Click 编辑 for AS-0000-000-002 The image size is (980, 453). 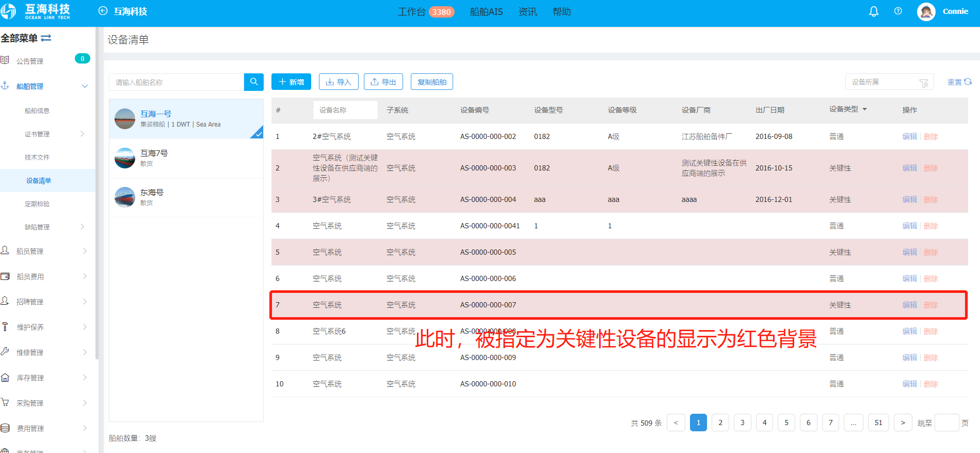910,136
